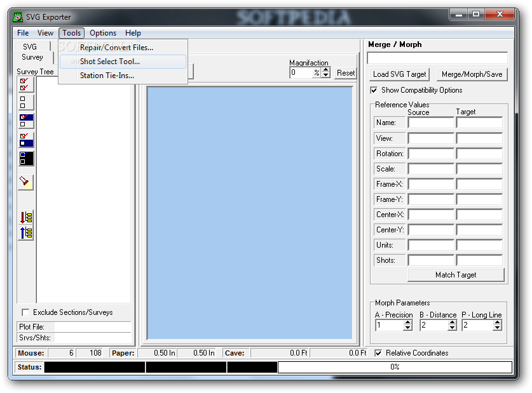Close the Tools menu
The height and width of the screenshot is (393, 532).
(x=71, y=33)
